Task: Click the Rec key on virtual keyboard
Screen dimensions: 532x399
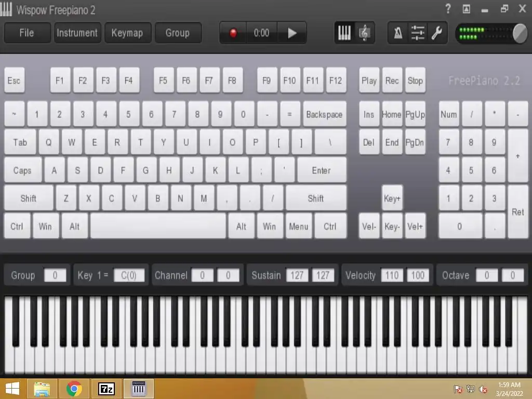Action: 392,81
